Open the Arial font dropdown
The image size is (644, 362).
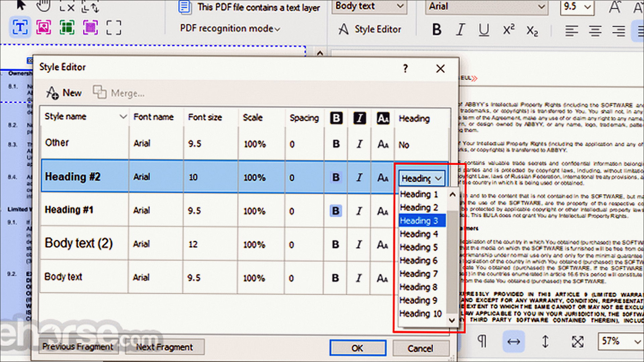coord(486,7)
